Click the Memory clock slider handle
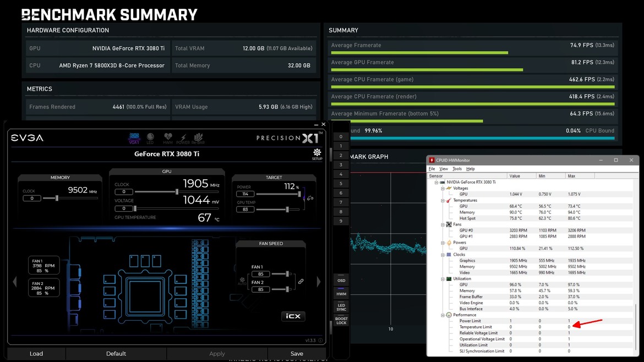The width and height of the screenshot is (644, 362). [57, 198]
